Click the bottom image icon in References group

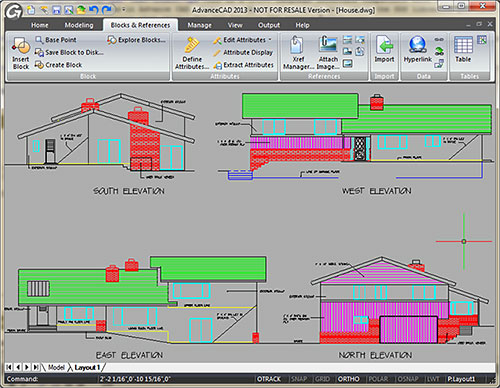pyautogui.click(x=348, y=64)
